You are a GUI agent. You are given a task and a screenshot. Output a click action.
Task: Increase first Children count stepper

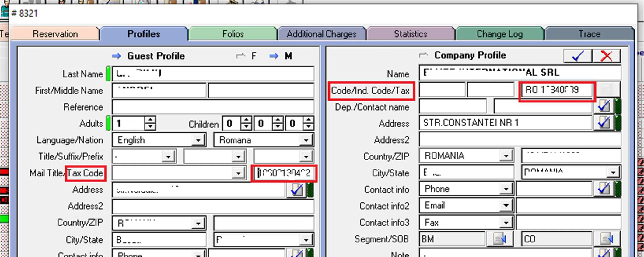(x=246, y=120)
